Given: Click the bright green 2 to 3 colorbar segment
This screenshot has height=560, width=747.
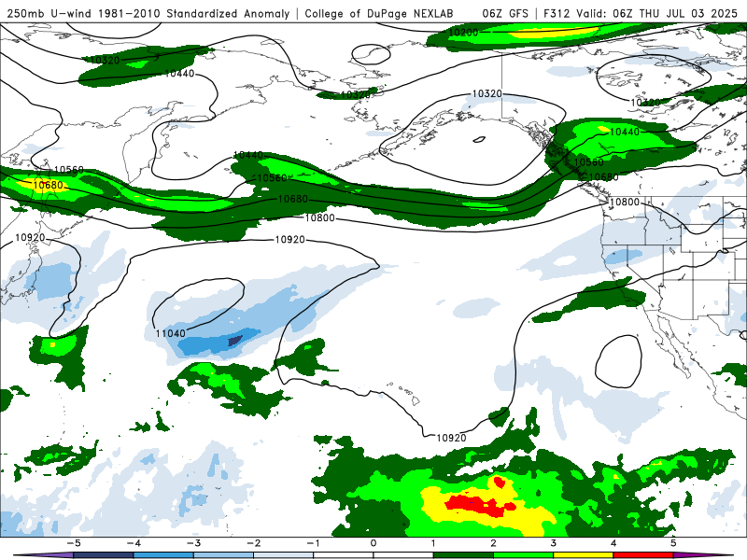Looking at the screenshot, I should tap(523, 555).
